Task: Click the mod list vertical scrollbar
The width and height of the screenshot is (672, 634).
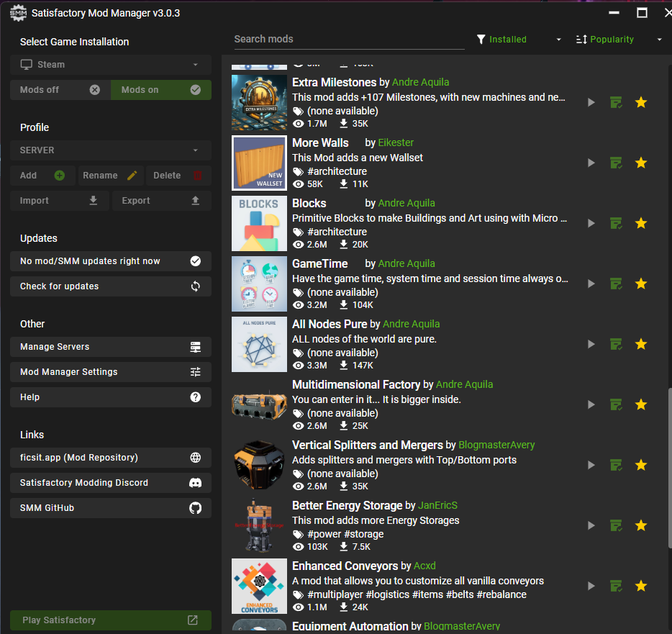Action: point(669,468)
